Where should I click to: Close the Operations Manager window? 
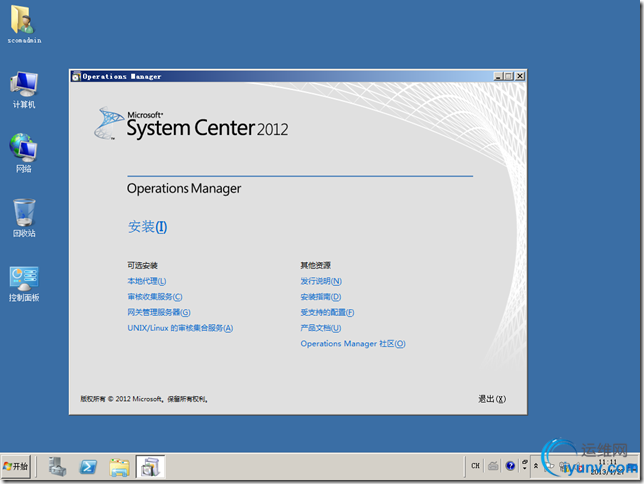[520, 76]
